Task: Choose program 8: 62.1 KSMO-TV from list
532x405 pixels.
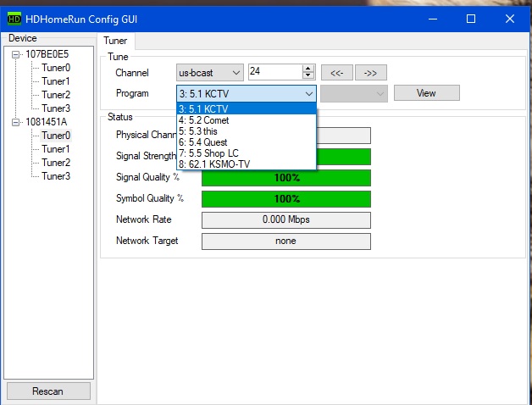Action: [247, 164]
